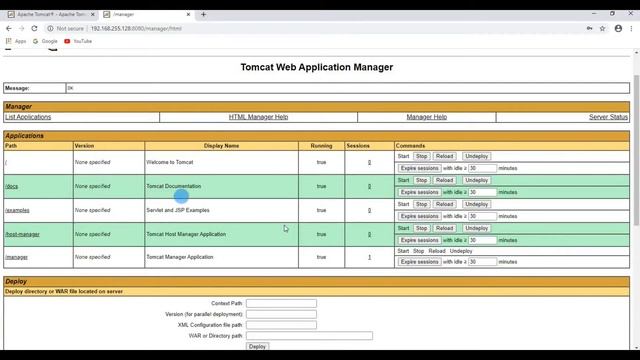Open the Manager Help link

tap(427, 117)
